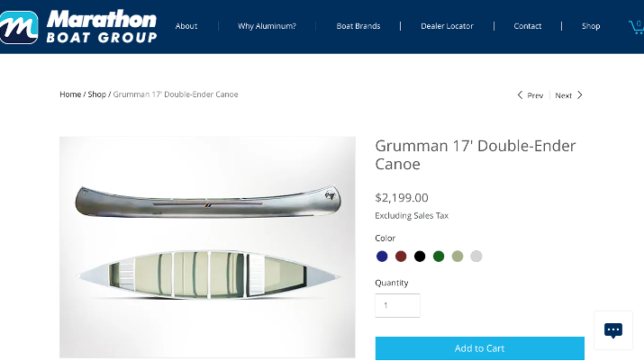644x361 pixels.
Task: Follow the Home breadcrumb link
Action: click(x=70, y=95)
